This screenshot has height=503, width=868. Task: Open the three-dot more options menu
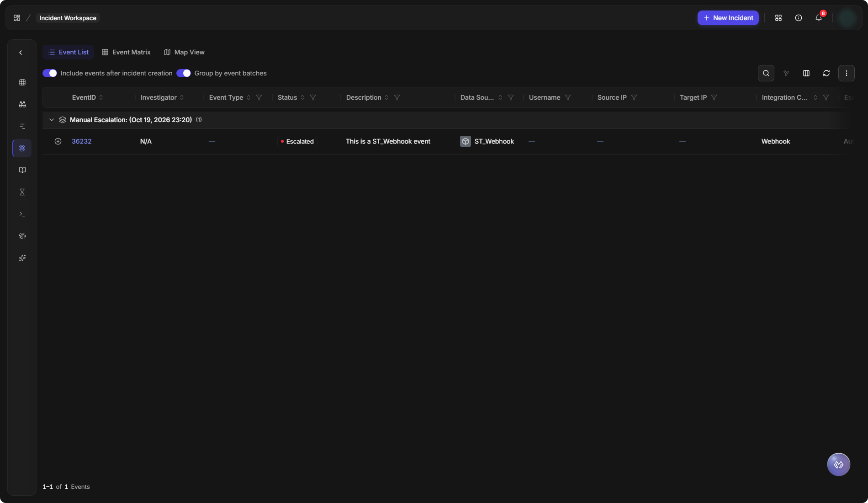pos(847,73)
